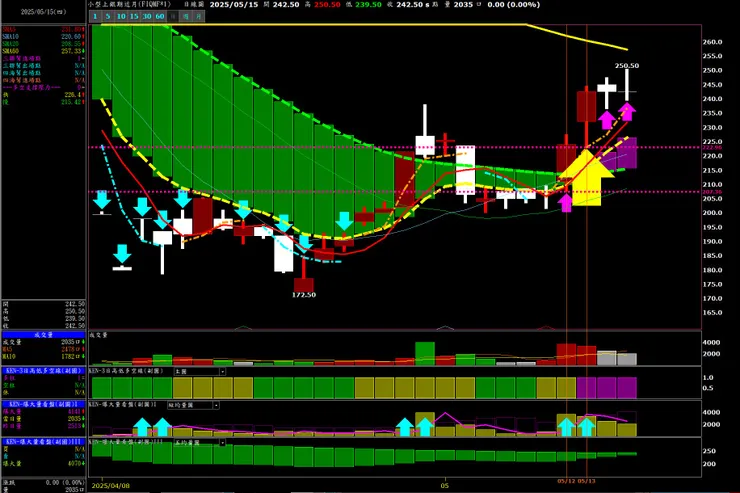This screenshot has width=740, height=493.
Task: Click the last candlestick with the 250.50 high
Action: pos(627,85)
